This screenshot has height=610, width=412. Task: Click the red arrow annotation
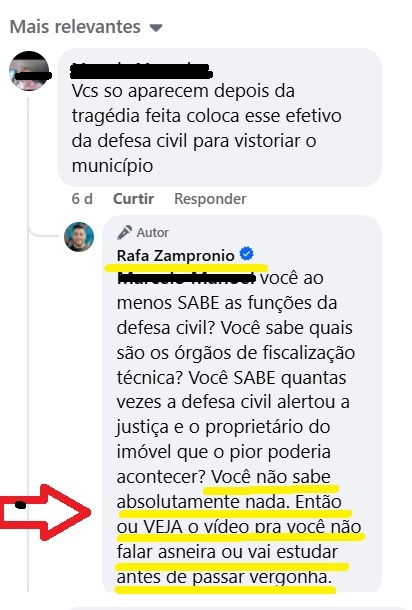coord(45,512)
